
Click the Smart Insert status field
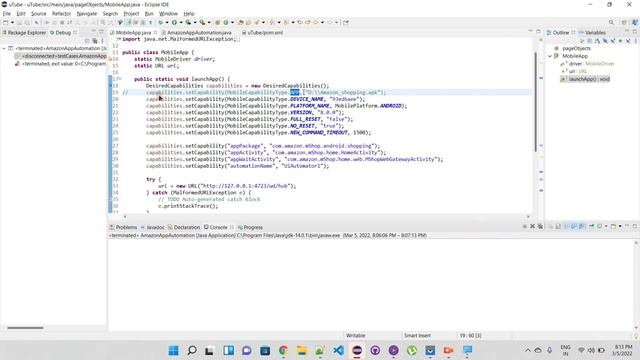tap(417, 335)
